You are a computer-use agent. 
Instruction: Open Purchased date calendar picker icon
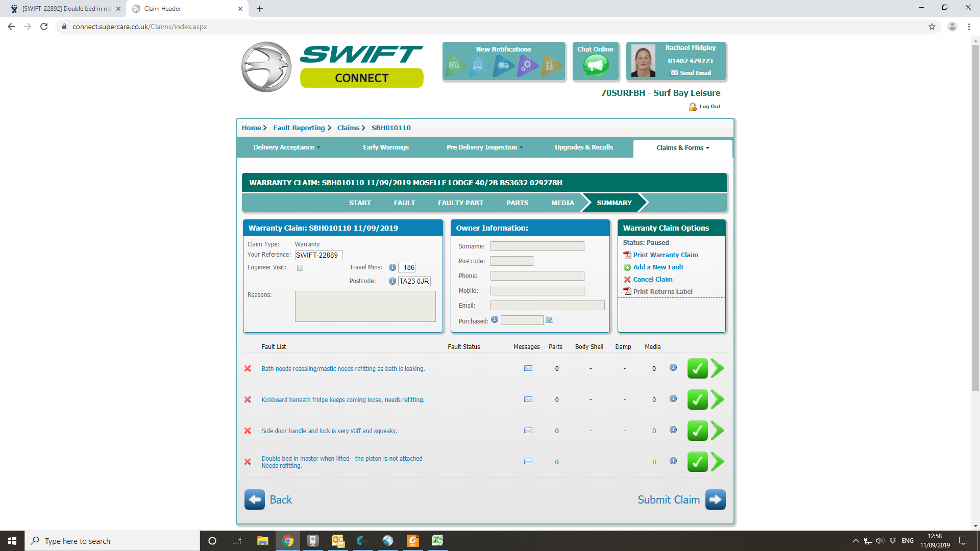[550, 320]
